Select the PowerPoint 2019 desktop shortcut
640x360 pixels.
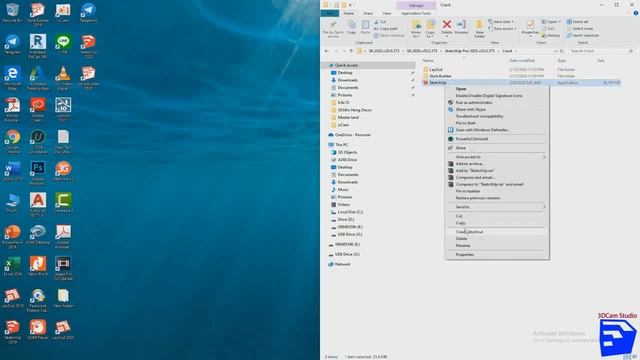point(12,237)
